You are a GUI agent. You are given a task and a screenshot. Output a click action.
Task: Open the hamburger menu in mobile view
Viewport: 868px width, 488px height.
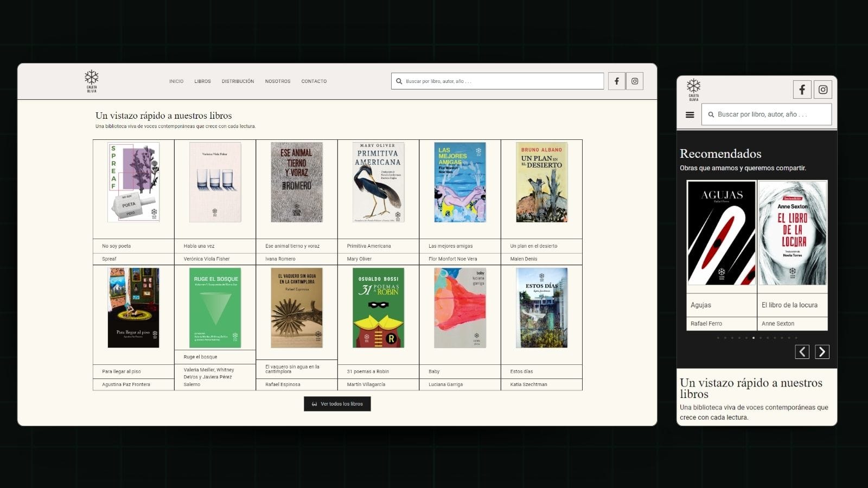pos(690,115)
